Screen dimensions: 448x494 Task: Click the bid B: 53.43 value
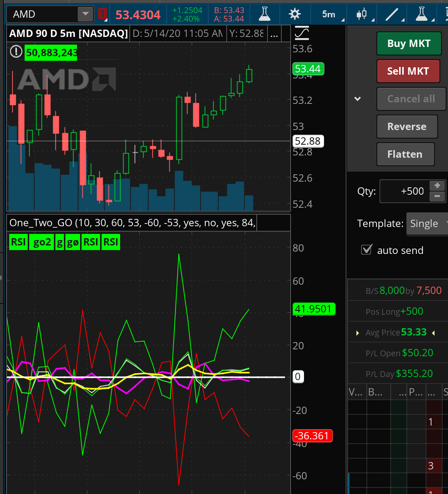(229, 11)
